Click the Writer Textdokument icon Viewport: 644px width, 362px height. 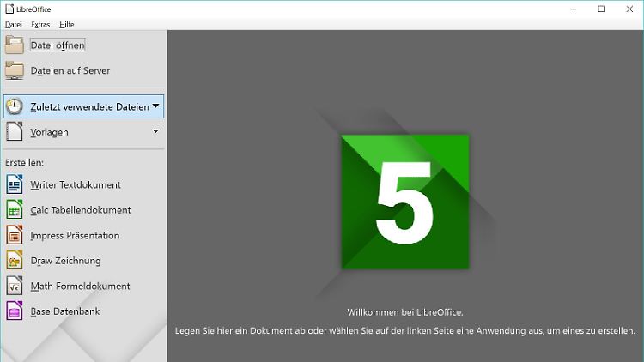tap(15, 184)
